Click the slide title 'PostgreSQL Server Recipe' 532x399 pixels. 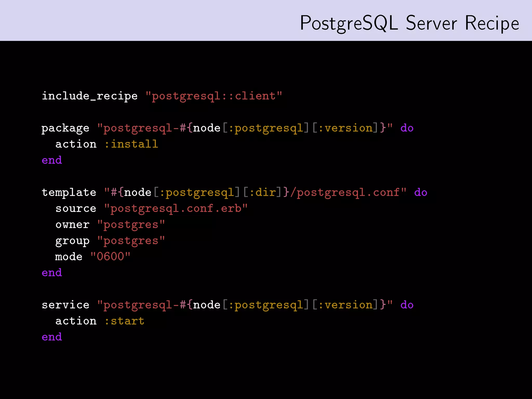409,23
